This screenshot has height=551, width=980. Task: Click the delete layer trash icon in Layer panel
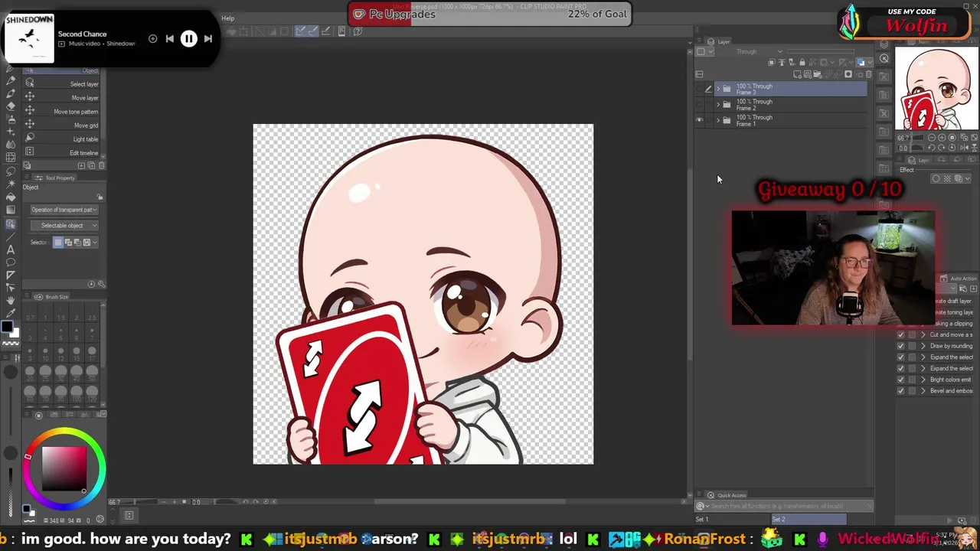click(x=868, y=74)
